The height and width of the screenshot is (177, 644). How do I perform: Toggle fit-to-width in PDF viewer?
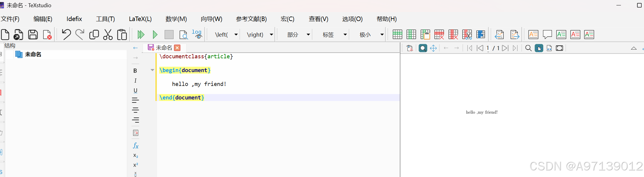[x=549, y=48]
